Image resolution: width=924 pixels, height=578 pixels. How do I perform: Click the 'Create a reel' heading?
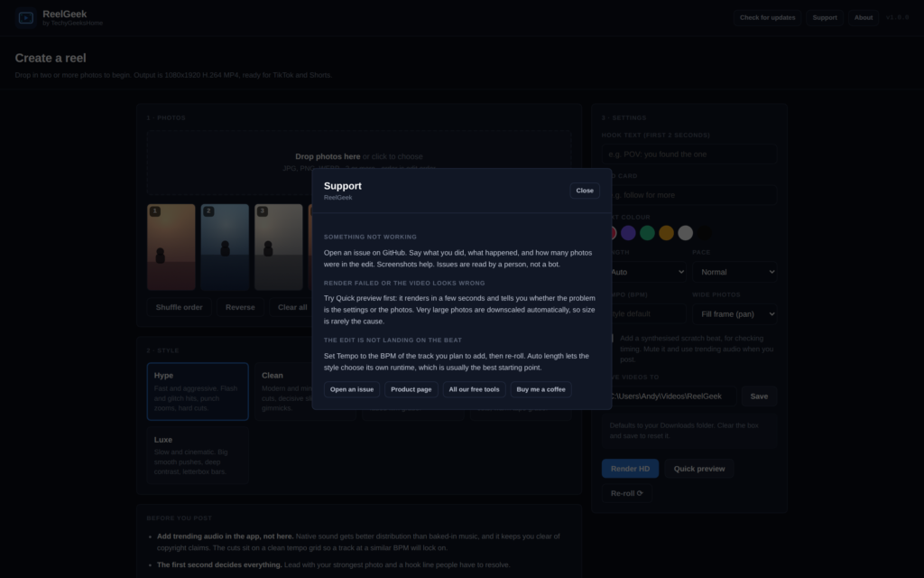[51, 58]
